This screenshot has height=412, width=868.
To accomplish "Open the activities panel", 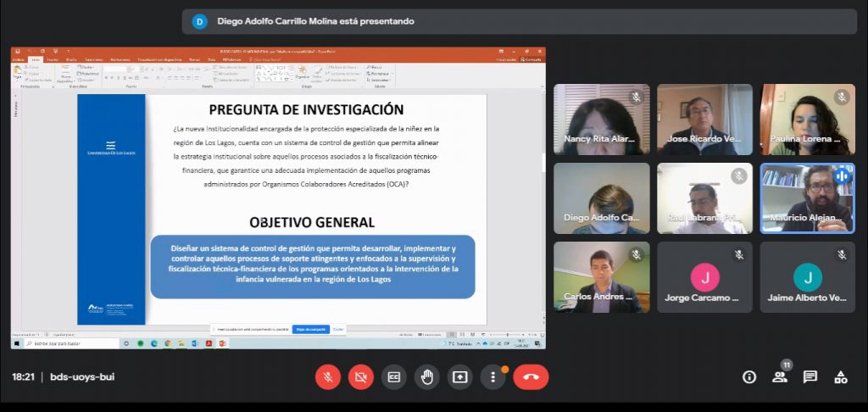I will (840, 377).
